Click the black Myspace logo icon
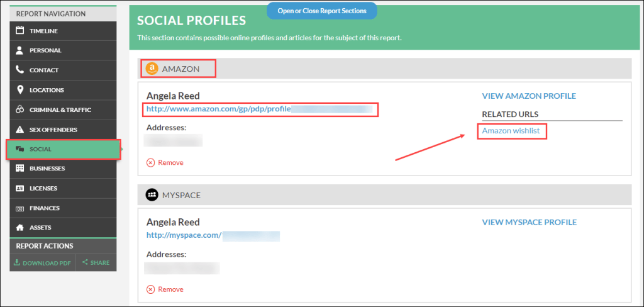This screenshot has width=644, height=307. pos(152,195)
